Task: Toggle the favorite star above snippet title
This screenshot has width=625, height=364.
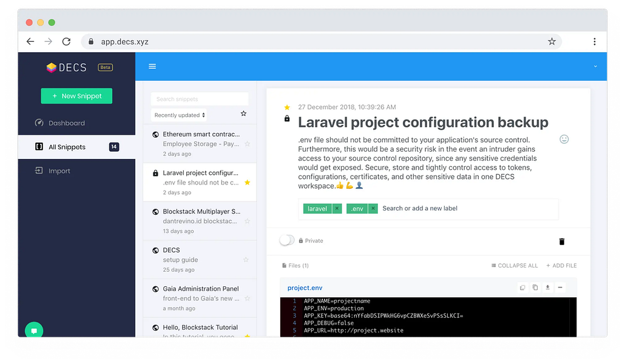Action: (287, 107)
